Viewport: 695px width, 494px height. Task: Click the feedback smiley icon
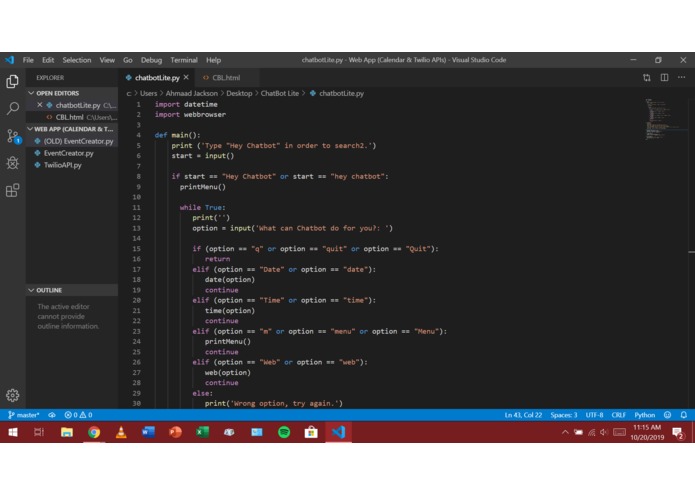tap(668, 415)
